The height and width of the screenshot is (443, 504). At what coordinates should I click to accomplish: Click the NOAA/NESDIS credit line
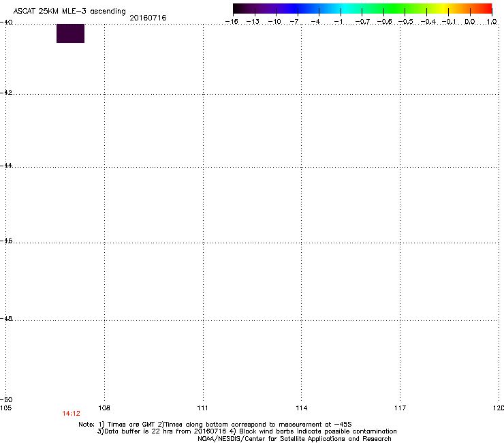294,439
